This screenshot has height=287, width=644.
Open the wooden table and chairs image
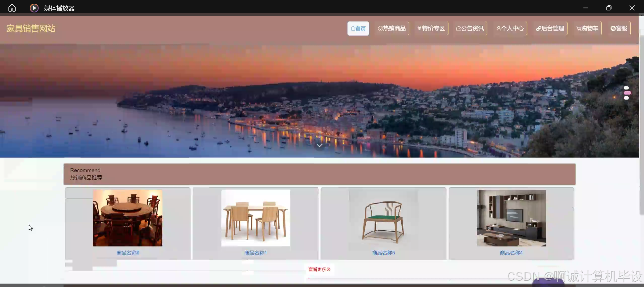pos(256,218)
